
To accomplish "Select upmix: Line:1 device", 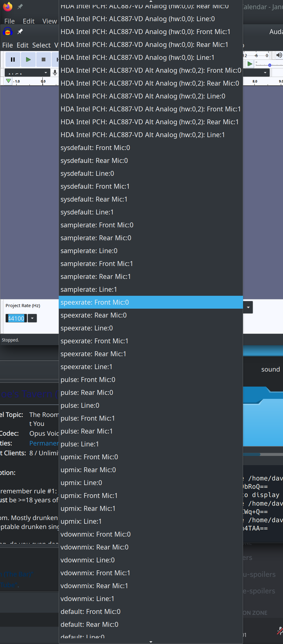I will tap(151, 521).
